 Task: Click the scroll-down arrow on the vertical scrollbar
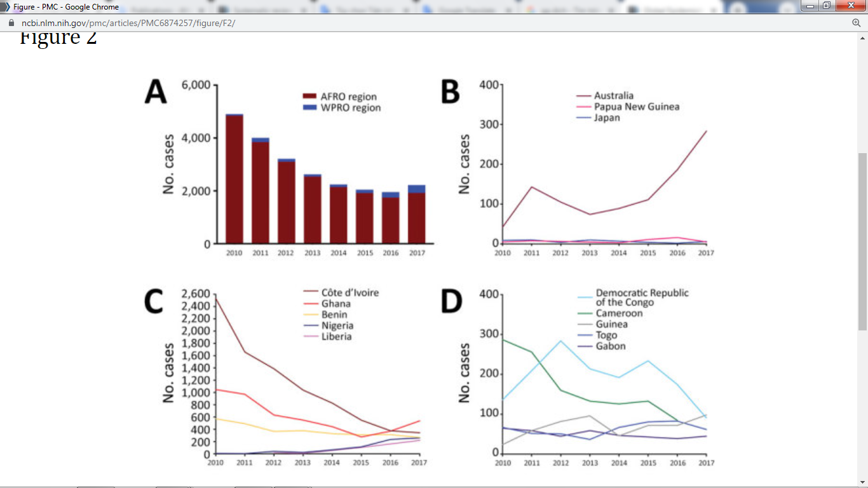coord(862,482)
